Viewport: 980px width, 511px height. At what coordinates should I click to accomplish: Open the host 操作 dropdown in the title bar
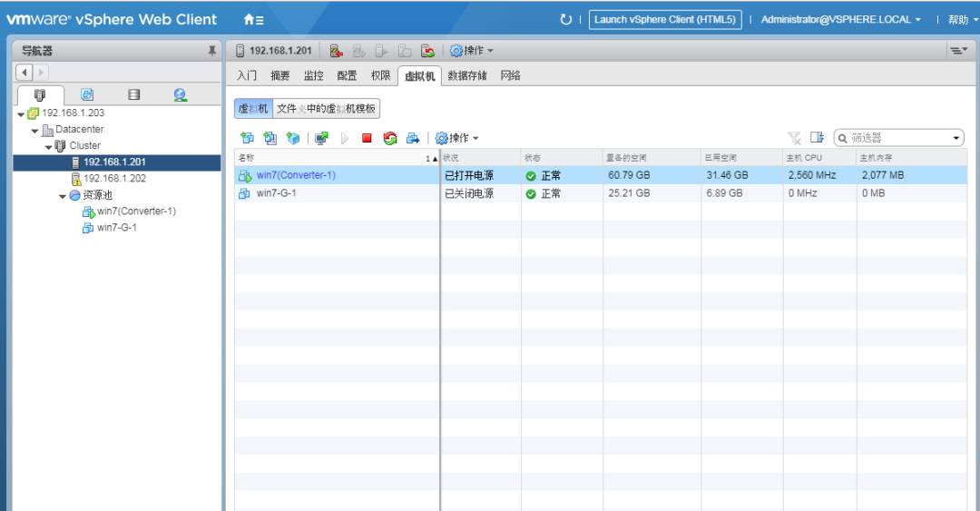[472, 51]
